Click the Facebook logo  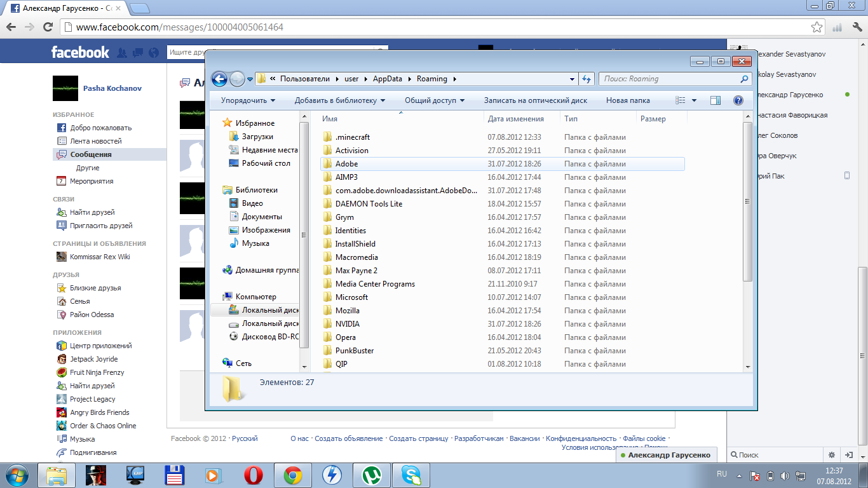[x=80, y=52]
